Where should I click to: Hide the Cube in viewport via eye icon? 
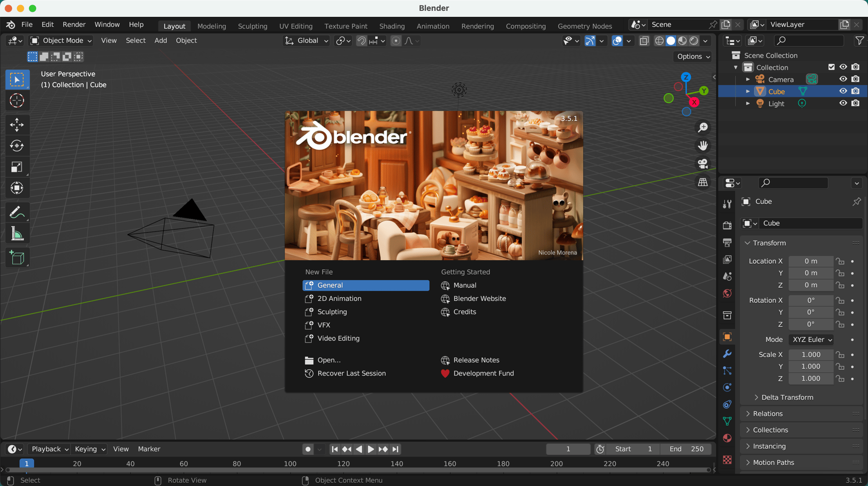click(843, 91)
